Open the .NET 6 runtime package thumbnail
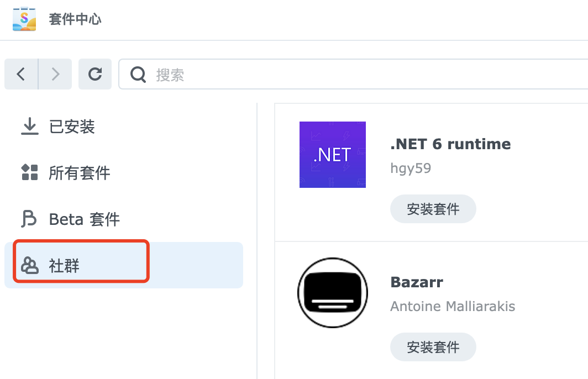Viewport: 588px width, 379px height. tap(333, 155)
